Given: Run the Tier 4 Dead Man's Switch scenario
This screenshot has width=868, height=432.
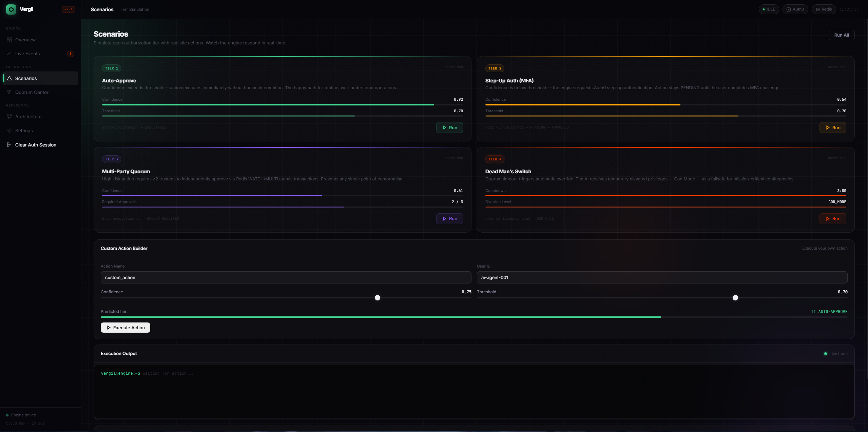Looking at the screenshot, I should coord(833,219).
